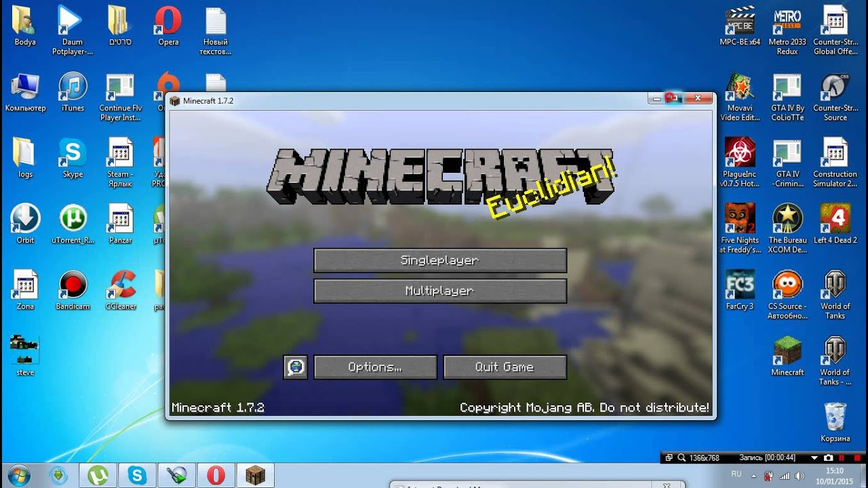Switch the RU input language indicator

coord(736,475)
